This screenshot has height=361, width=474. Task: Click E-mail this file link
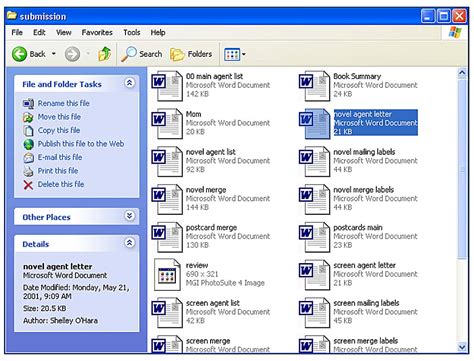click(x=60, y=157)
